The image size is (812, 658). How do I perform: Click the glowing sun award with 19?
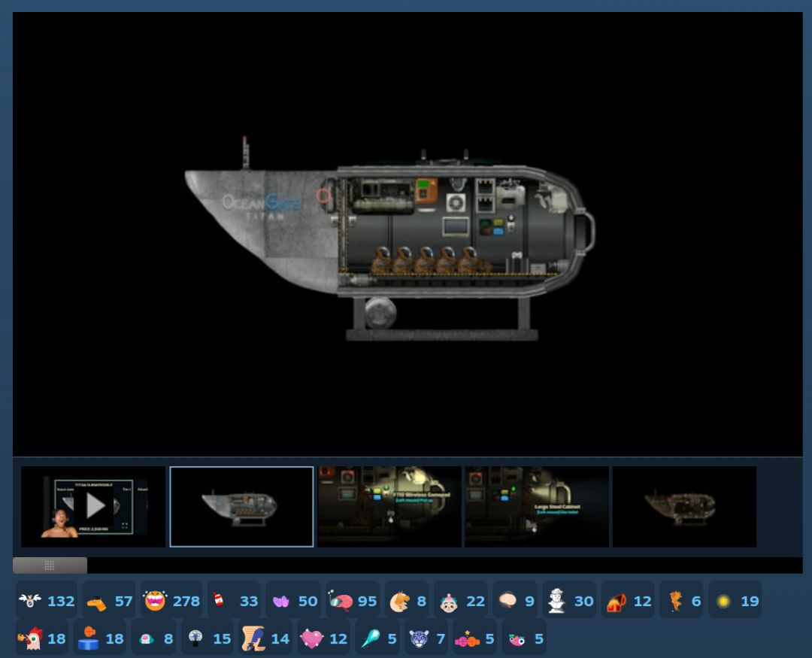(x=735, y=601)
